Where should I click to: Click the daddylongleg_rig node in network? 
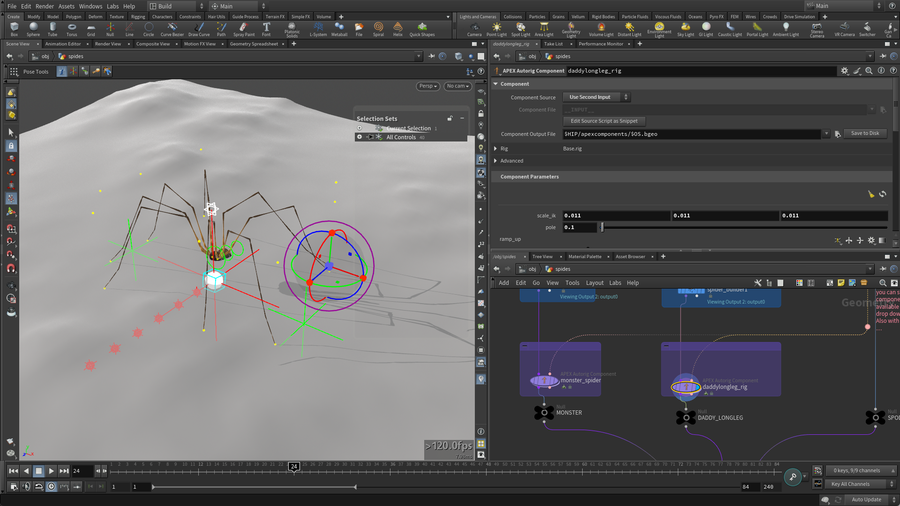coord(684,385)
